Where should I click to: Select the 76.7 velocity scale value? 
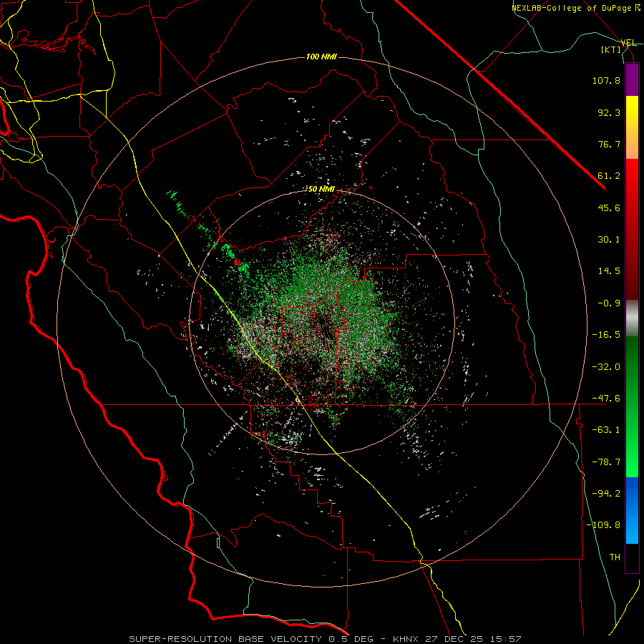(x=609, y=144)
